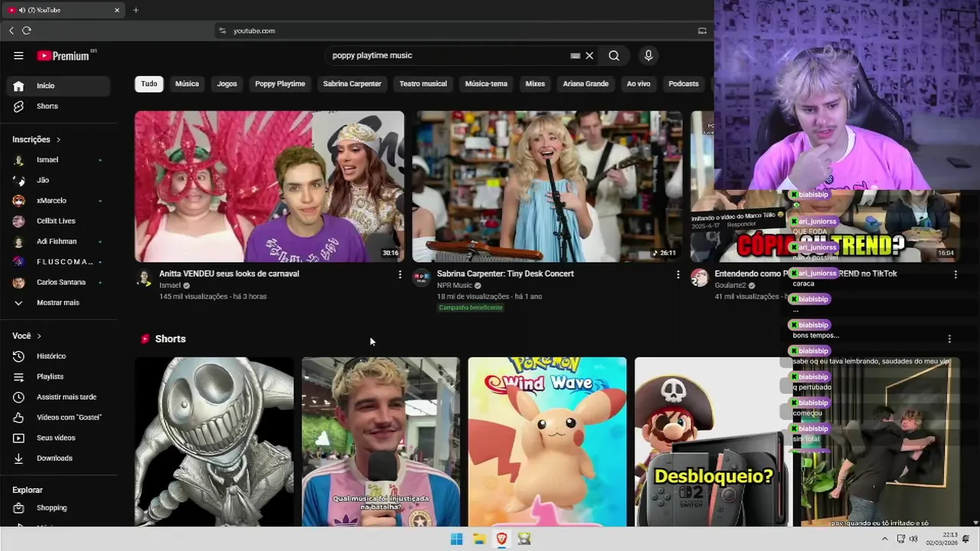Open the xMarcelo subscription channel
The width and height of the screenshot is (980, 551).
[58, 201]
